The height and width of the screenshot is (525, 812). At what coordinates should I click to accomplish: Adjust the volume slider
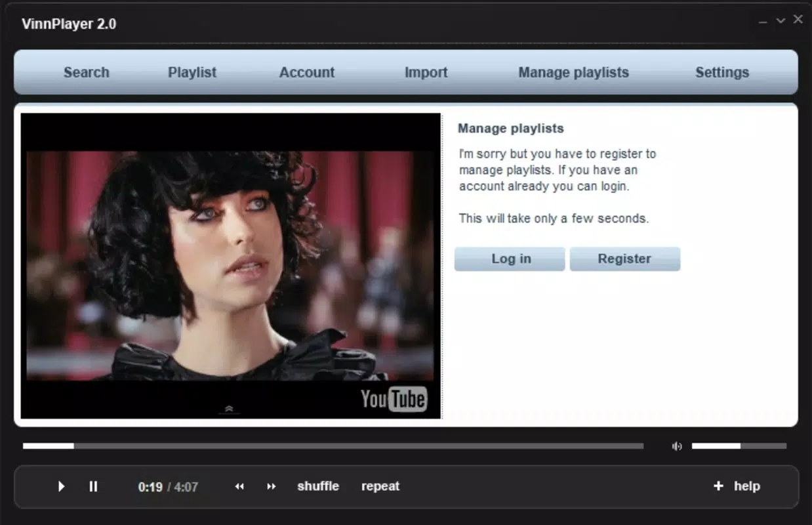point(739,446)
